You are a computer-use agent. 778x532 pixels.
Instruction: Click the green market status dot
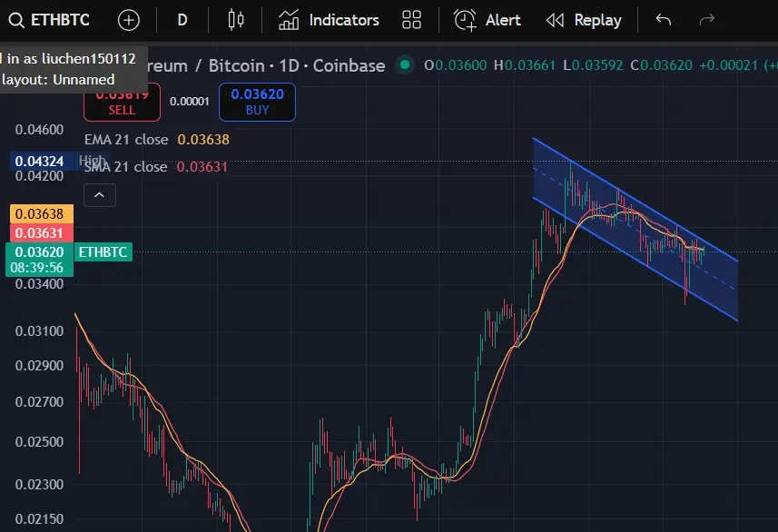click(405, 65)
